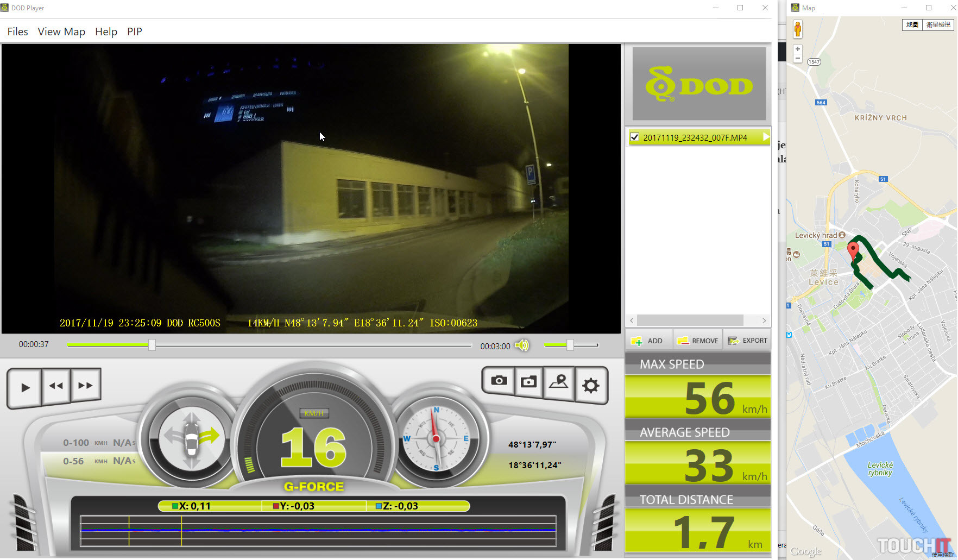This screenshot has height=560, width=958.
Task: Click the Google logo on the map
Action: (x=806, y=551)
